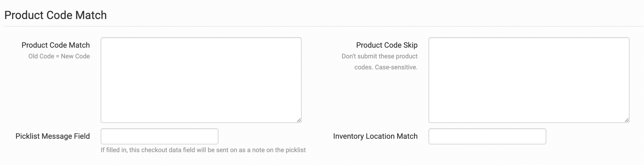The height and width of the screenshot is (165, 644).
Task: Click inside the Product Code Skip textarea
Action: click(x=529, y=80)
